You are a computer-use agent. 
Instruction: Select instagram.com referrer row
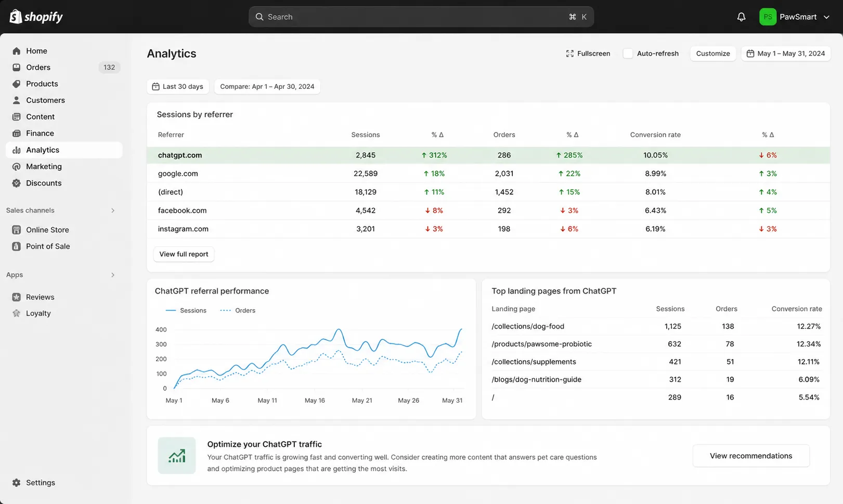488,229
